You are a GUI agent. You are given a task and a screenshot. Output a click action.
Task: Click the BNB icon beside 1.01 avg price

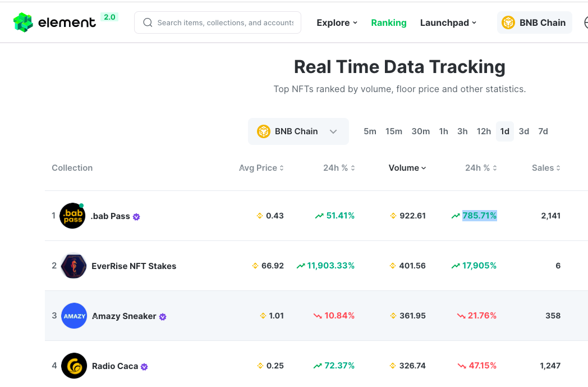[263, 316]
